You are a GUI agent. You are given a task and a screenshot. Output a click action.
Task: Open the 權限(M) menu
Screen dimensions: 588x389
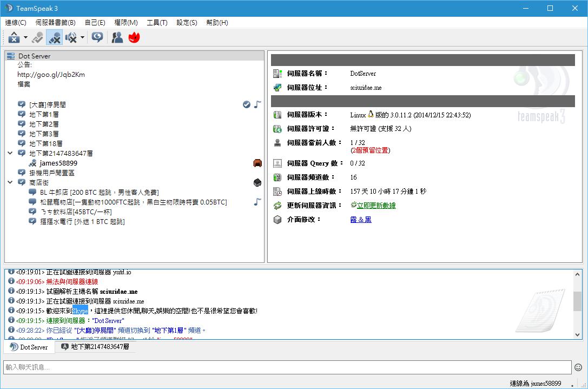(125, 23)
